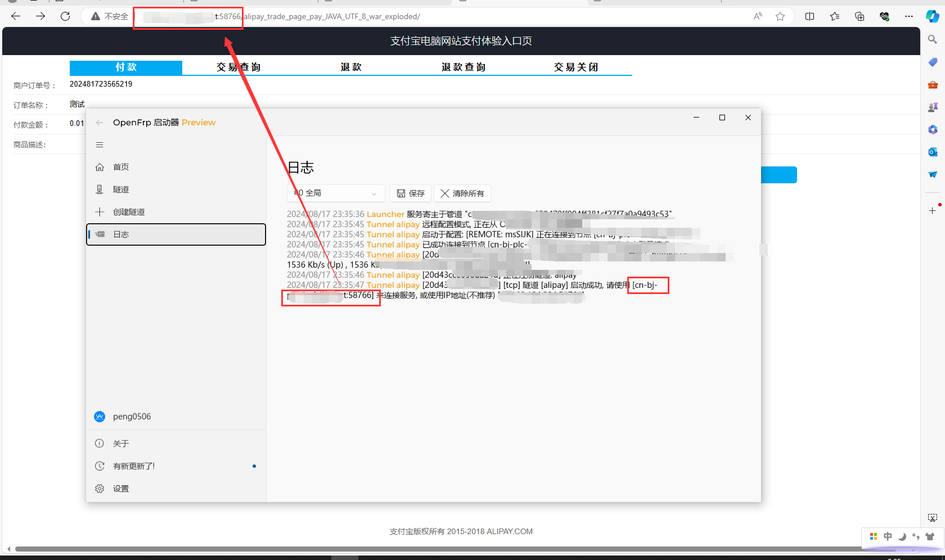The width and height of the screenshot is (945, 560).
Task: Click the 付款金额 field showing 0.01
Action: coord(77,124)
